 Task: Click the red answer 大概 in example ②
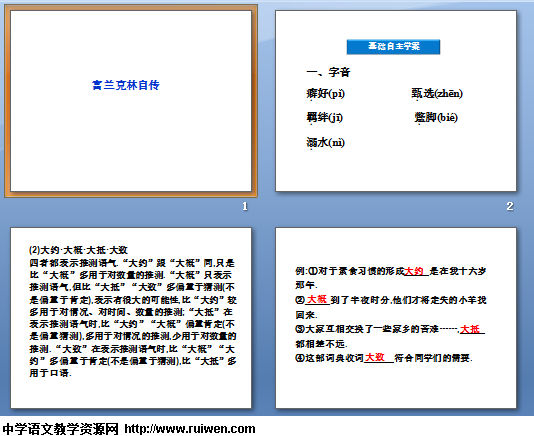(317, 299)
